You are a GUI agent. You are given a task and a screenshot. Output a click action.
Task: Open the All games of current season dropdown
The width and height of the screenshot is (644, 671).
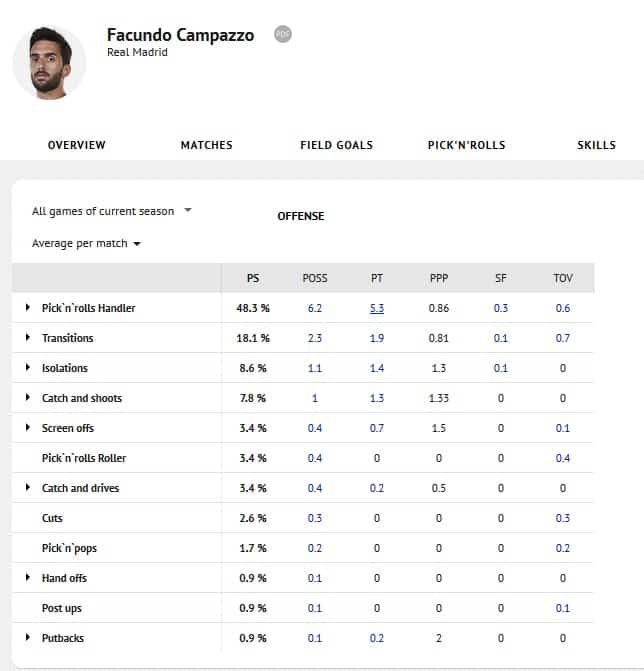click(x=112, y=211)
